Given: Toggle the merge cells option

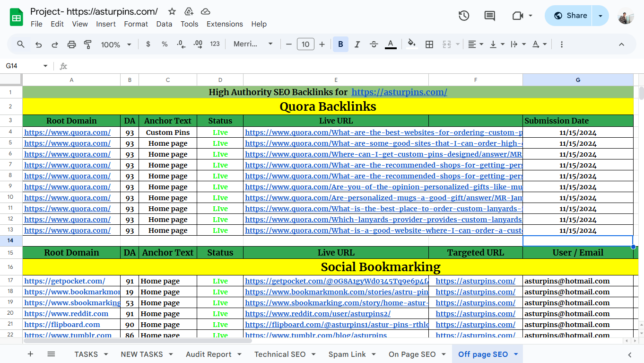Looking at the screenshot, I should click(x=446, y=44).
